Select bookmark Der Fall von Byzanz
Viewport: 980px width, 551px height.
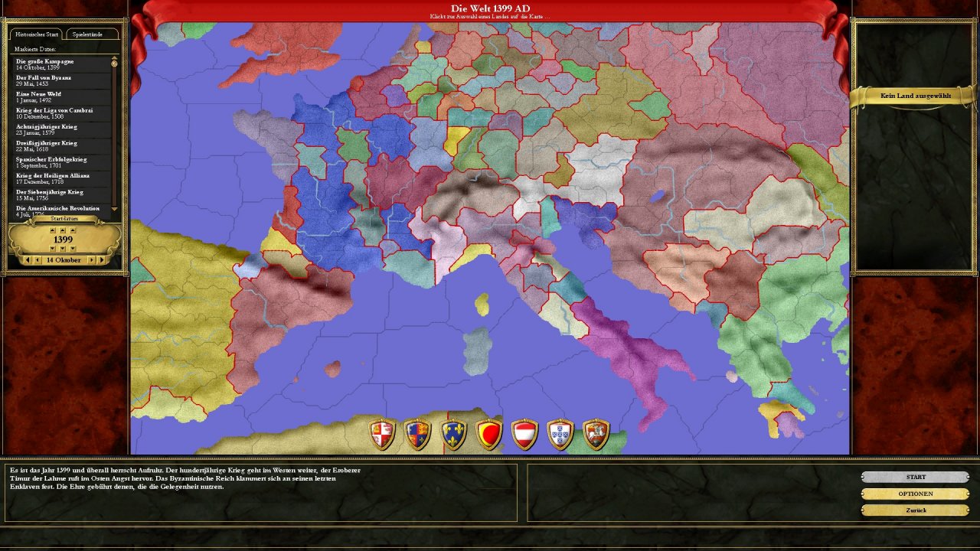[x=63, y=80]
